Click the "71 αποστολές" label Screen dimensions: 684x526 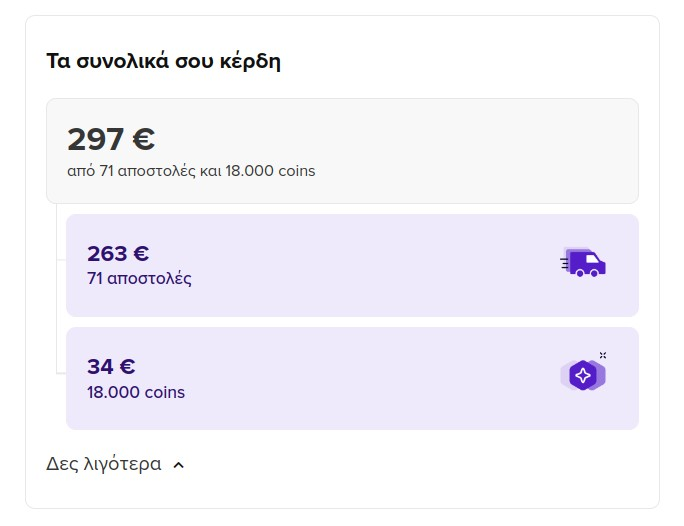tap(139, 278)
